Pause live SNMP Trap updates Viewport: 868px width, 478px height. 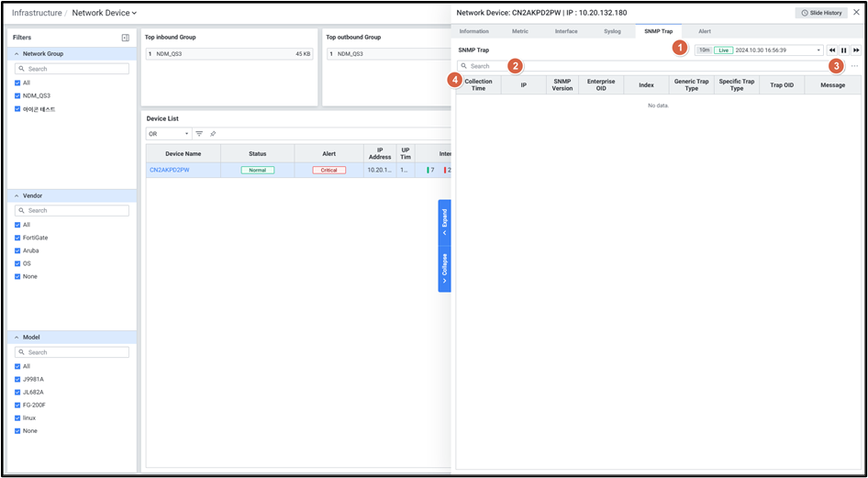click(844, 50)
